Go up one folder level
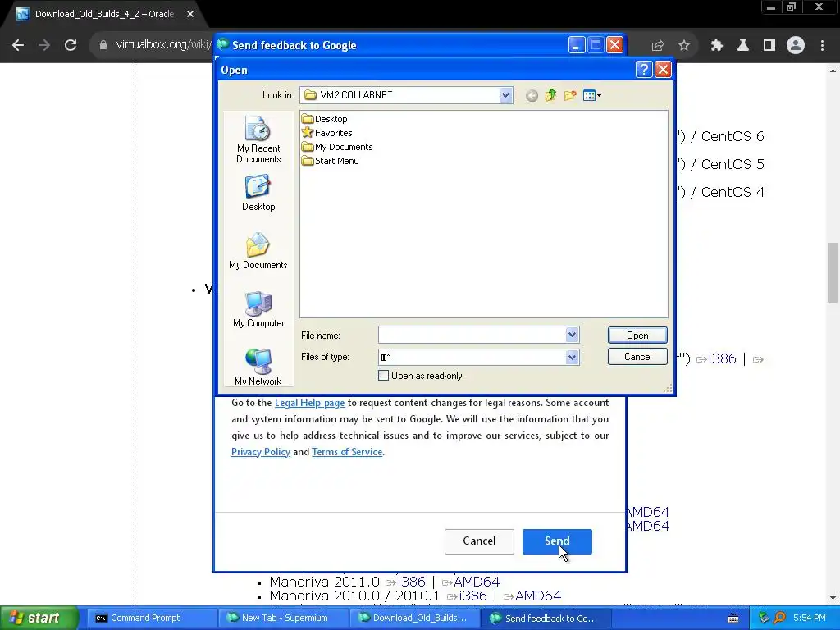Viewport: 840px width, 630px height. pos(550,95)
